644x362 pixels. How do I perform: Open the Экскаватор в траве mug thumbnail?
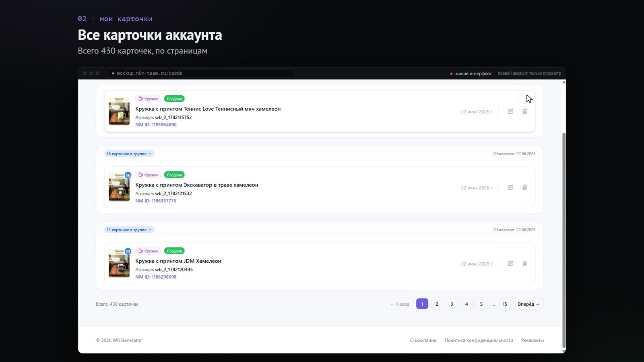coord(119,187)
